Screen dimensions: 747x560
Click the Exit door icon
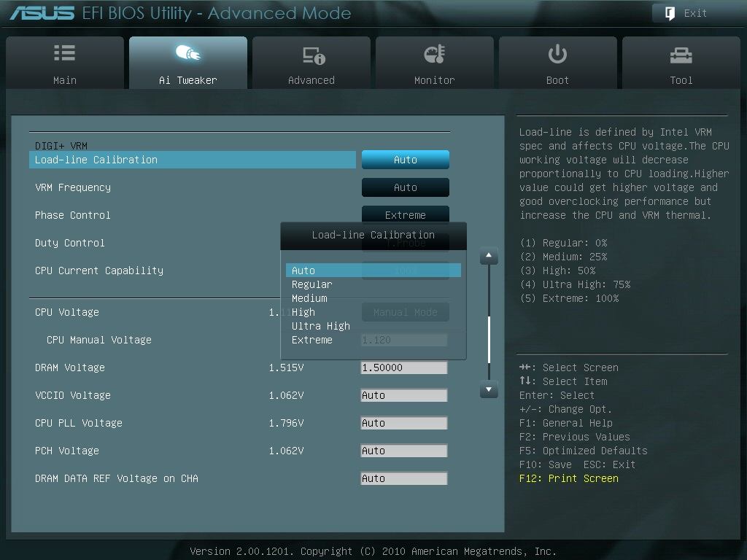pyautogui.click(x=670, y=13)
